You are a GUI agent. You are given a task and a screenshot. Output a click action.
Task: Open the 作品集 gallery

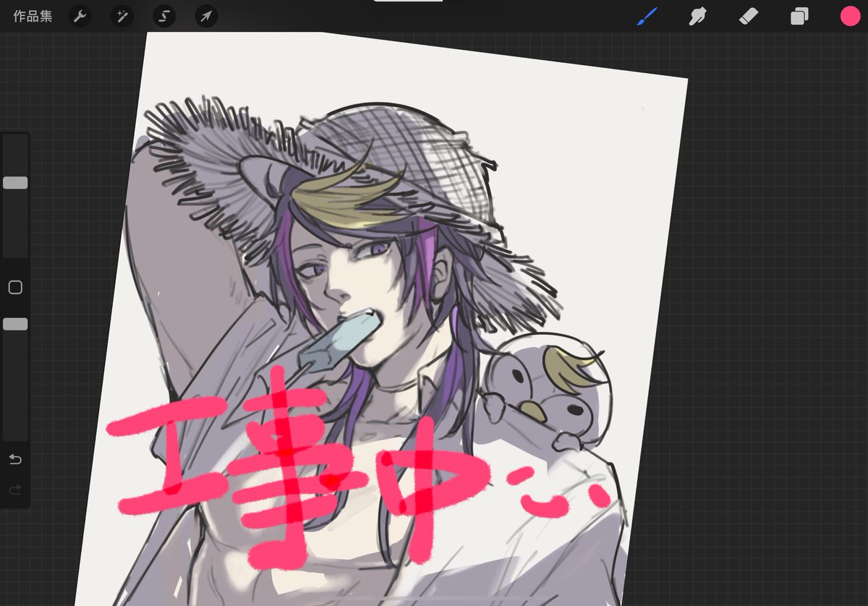[33, 17]
